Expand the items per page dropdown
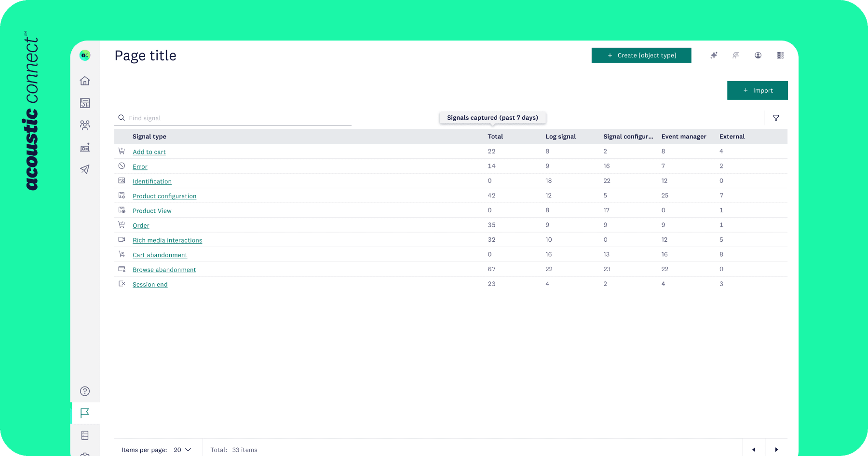The height and width of the screenshot is (456, 868). point(182,450)
